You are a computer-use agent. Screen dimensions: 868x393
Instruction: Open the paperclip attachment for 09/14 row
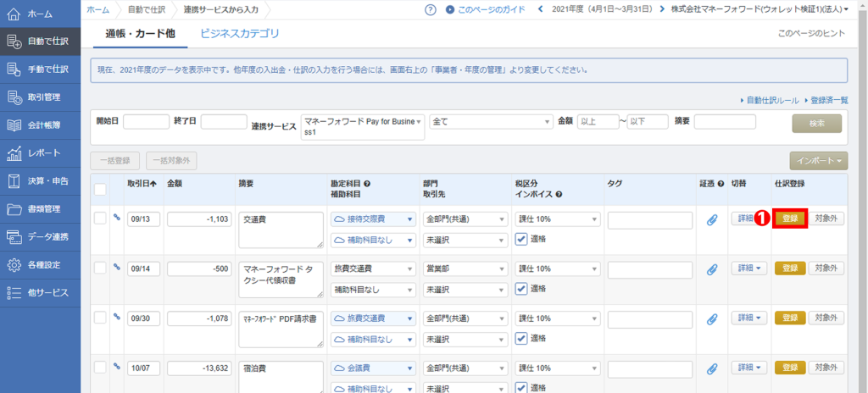[x=712, y=269]
